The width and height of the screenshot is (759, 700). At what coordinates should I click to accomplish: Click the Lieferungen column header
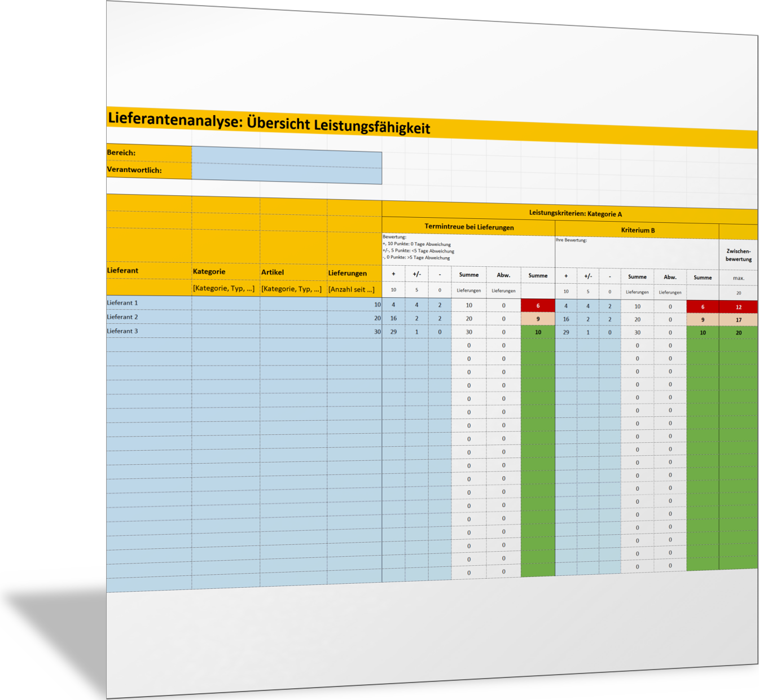348,273
